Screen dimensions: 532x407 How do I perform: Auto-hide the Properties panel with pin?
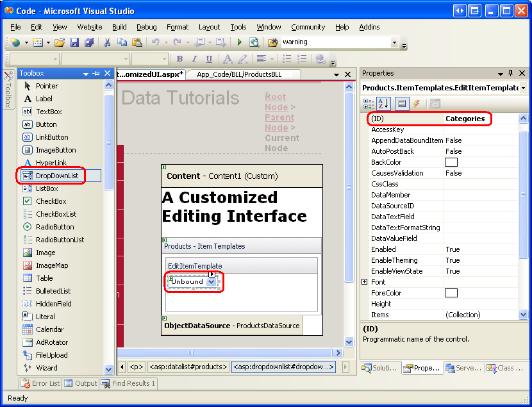click(510, 73)
